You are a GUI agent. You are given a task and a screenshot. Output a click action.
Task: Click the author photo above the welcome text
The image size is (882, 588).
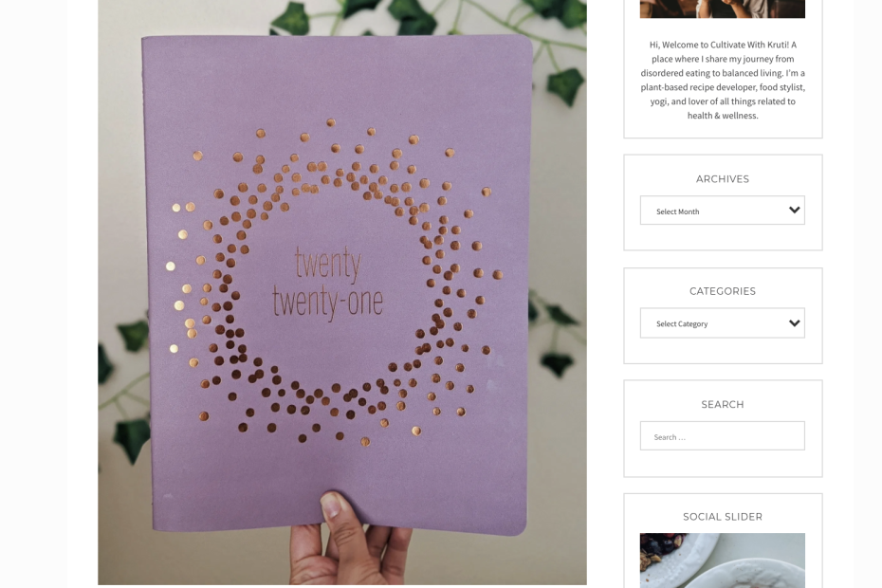coord(723,9)
